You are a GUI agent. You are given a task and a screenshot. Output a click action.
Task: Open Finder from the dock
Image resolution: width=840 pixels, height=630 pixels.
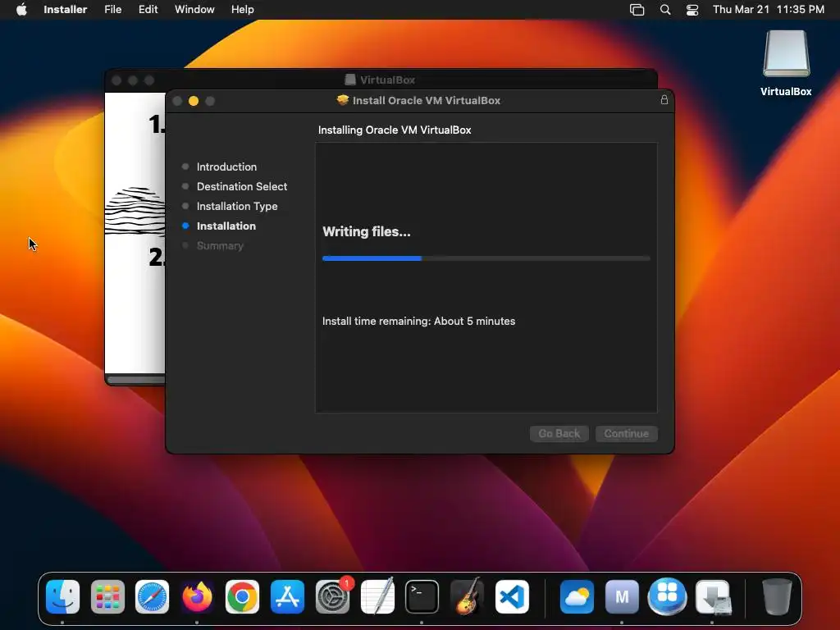(x=62, y=597)
